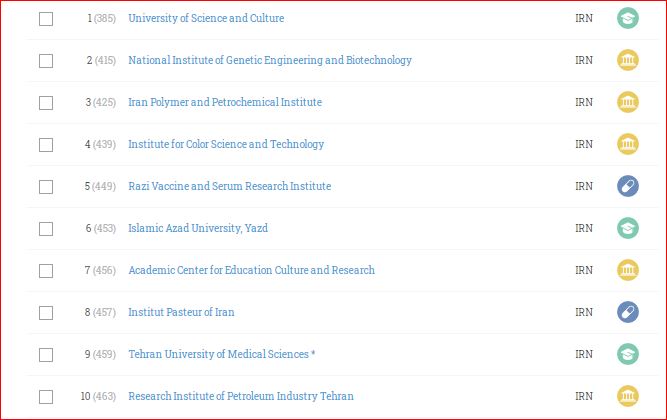Click the yellow government icon for National Institute of Genetic Engineering
This screenshot has width=667, height=420.
[628, 60]
